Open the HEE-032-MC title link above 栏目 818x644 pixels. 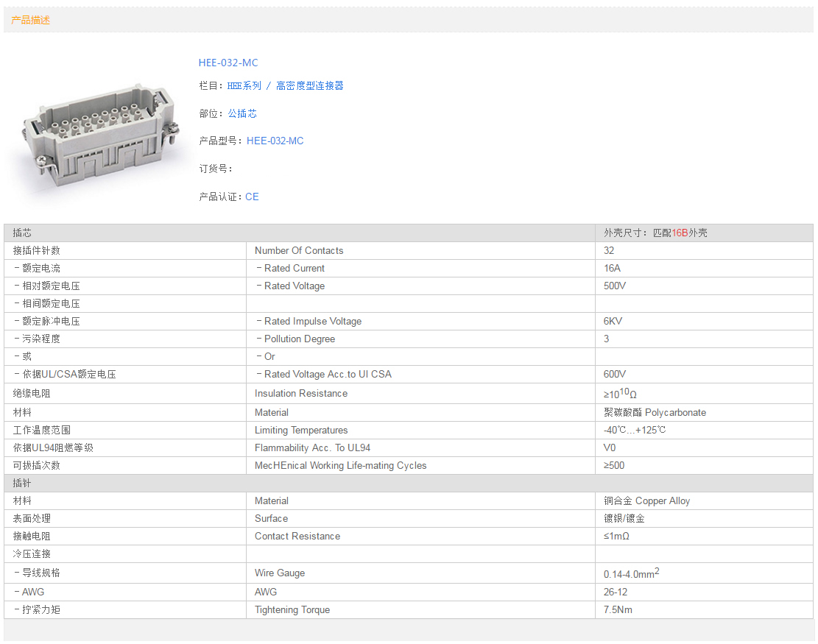pos(228,63)
